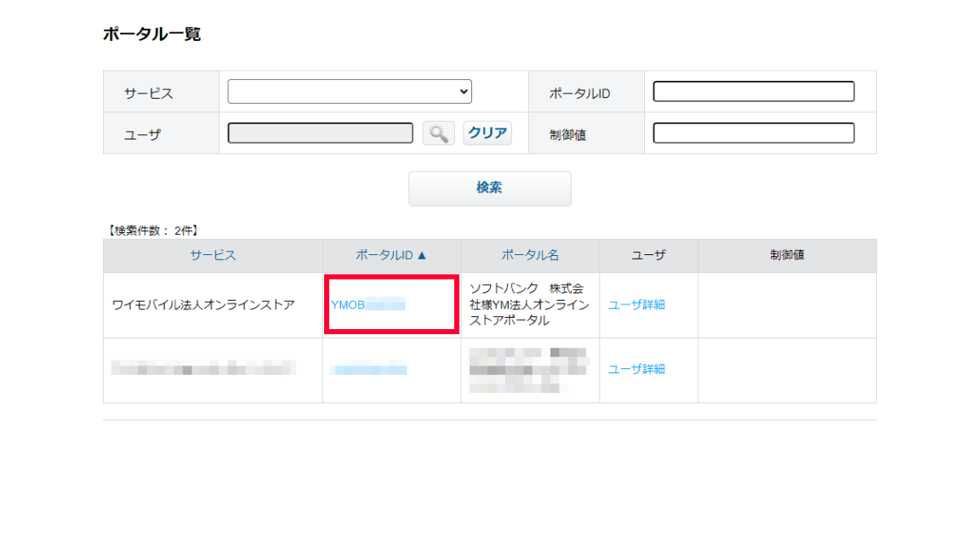Focus the ポータルID text input

(753, 92)
